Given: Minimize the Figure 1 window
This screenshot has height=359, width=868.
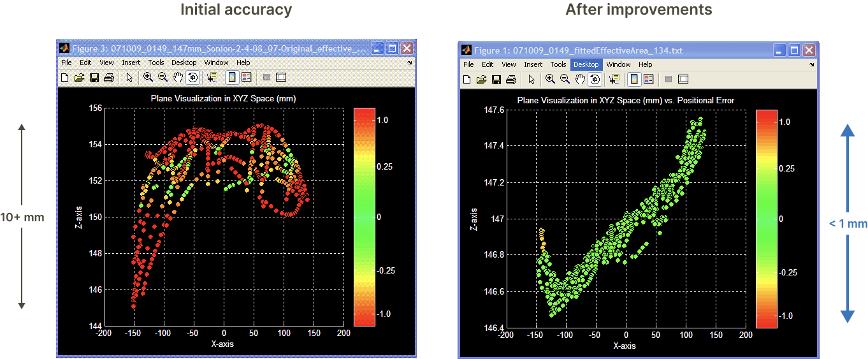Looking at the screenshot, I should tap(780, 50).
